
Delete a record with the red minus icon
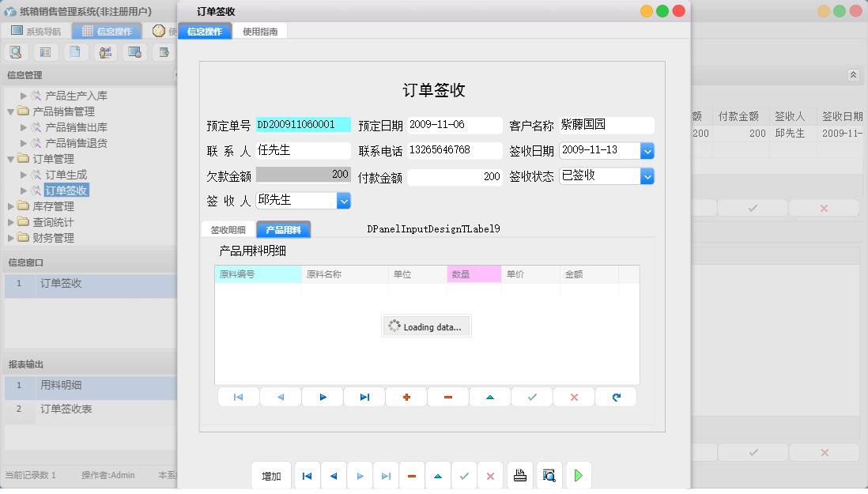click(447, 397)
